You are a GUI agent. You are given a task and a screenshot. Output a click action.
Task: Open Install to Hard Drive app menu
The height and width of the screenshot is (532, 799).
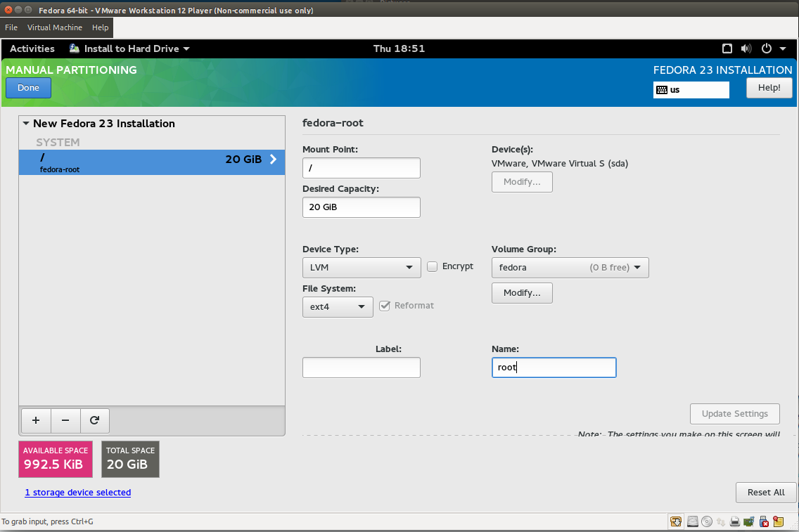tap(129, 49)
